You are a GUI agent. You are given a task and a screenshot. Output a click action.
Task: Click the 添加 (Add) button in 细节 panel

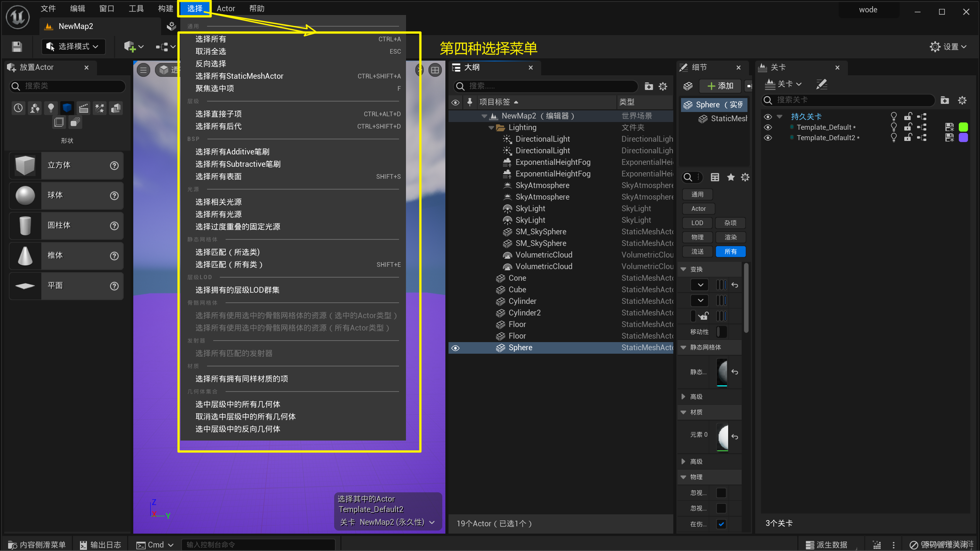[720, 85]
